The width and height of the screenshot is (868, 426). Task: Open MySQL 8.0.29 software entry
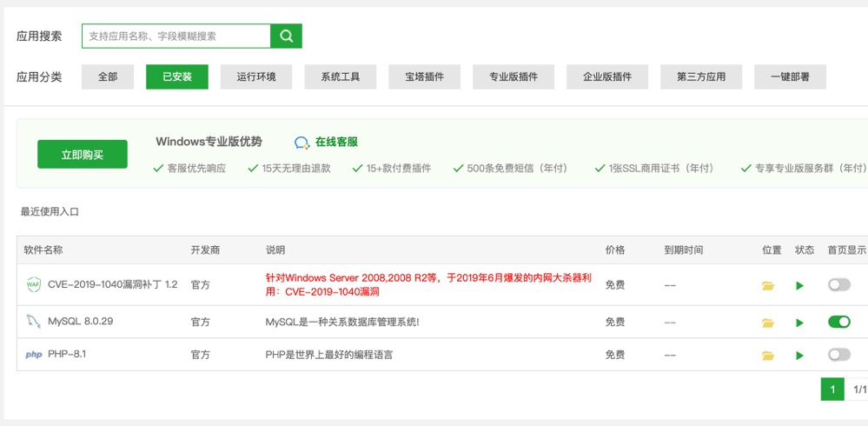coord(80,322)
